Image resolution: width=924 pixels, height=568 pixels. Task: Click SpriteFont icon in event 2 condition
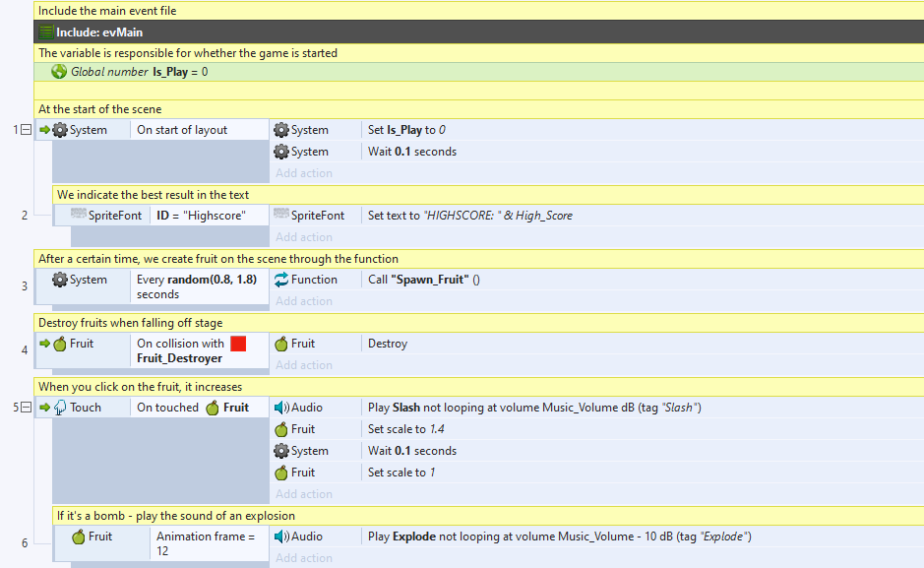pyautogui.click(x=79, y=214)
